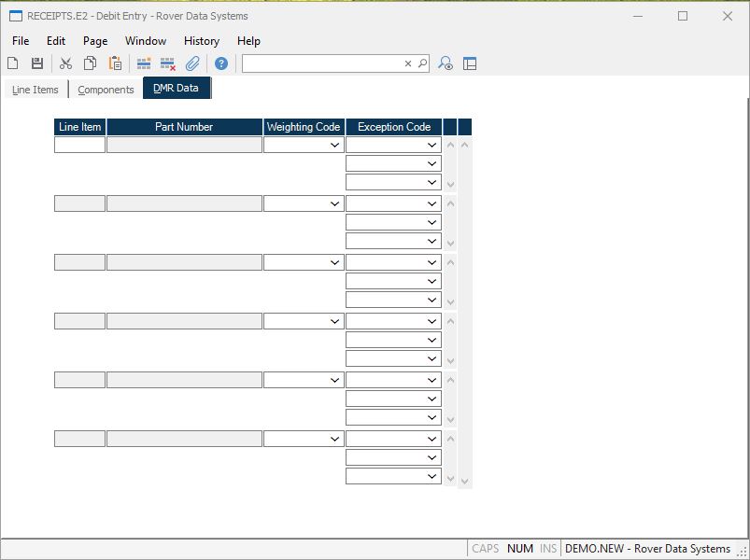Image resolution: width=750 pixels, height=560 pixels.
Task: Click scroll-down arrow of first Exception Code list
Action: 451,185
